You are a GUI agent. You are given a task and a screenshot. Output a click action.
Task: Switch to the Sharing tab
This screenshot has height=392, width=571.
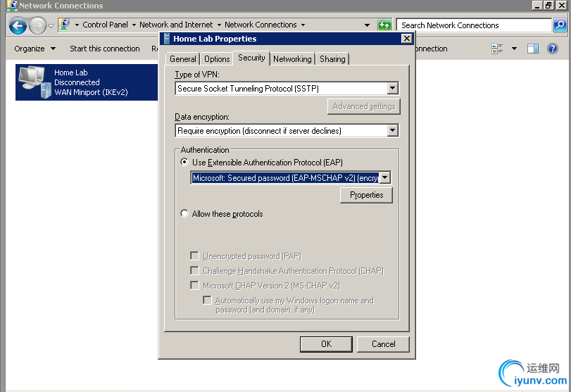point(332,59)
